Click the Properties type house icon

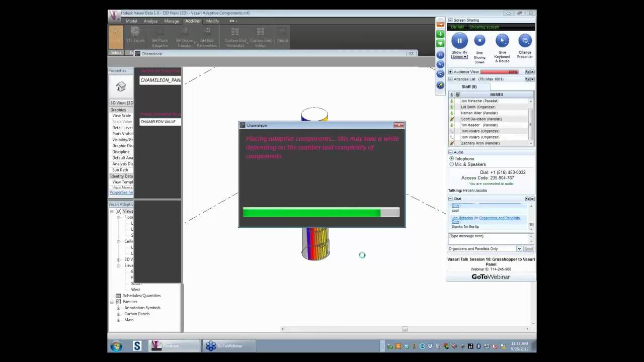pos(121,87)
